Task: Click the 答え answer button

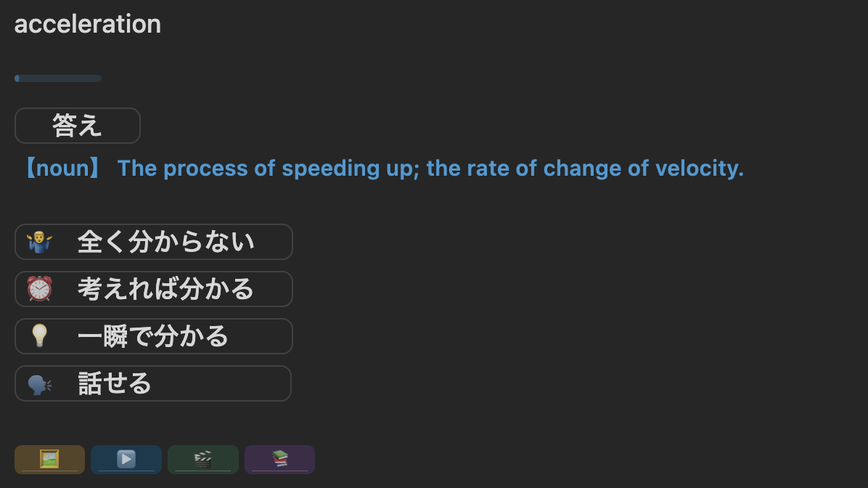Action: (x=77, y=126)
